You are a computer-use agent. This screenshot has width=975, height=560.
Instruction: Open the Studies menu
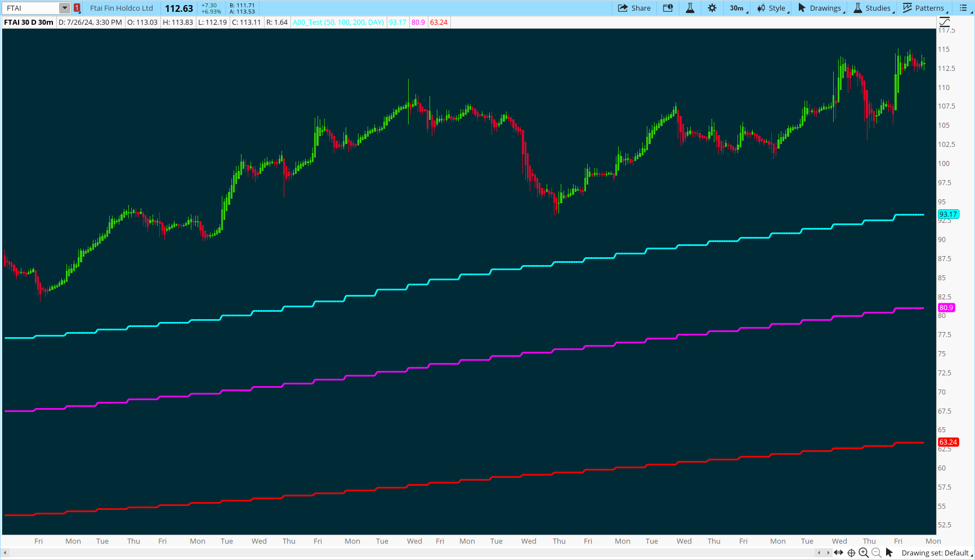(x=873, y=8)
